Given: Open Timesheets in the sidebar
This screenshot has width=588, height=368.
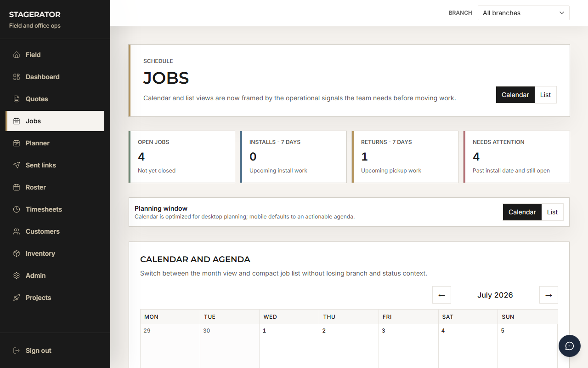Looking at the screenshot, I should click(55, 209).
